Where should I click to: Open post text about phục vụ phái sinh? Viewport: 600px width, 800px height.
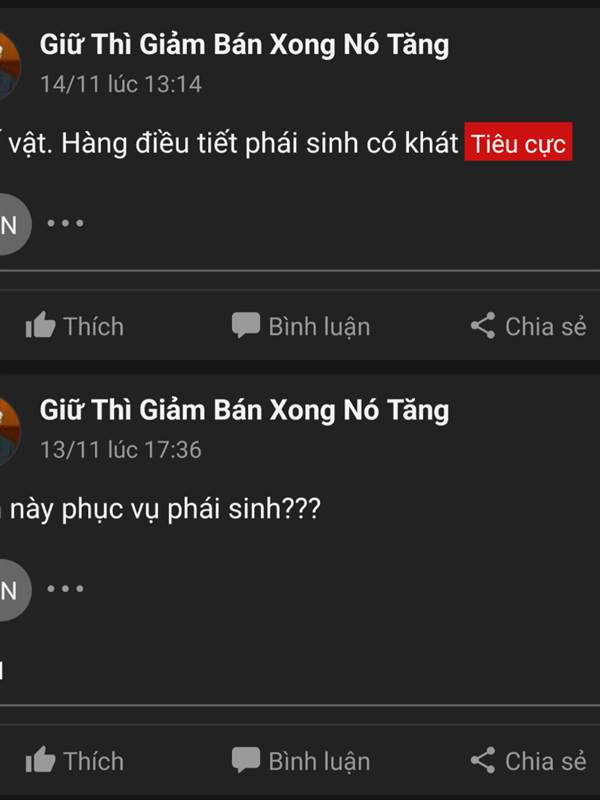pyautogui.click(x=160, y=510)
